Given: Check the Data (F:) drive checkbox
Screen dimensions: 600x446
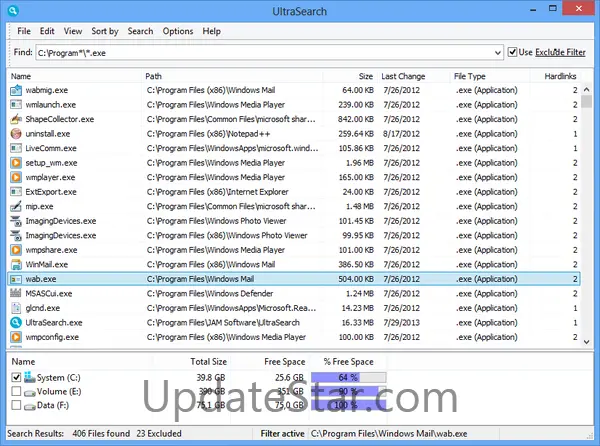Looking at the screenshot, I should pos(16,405).
